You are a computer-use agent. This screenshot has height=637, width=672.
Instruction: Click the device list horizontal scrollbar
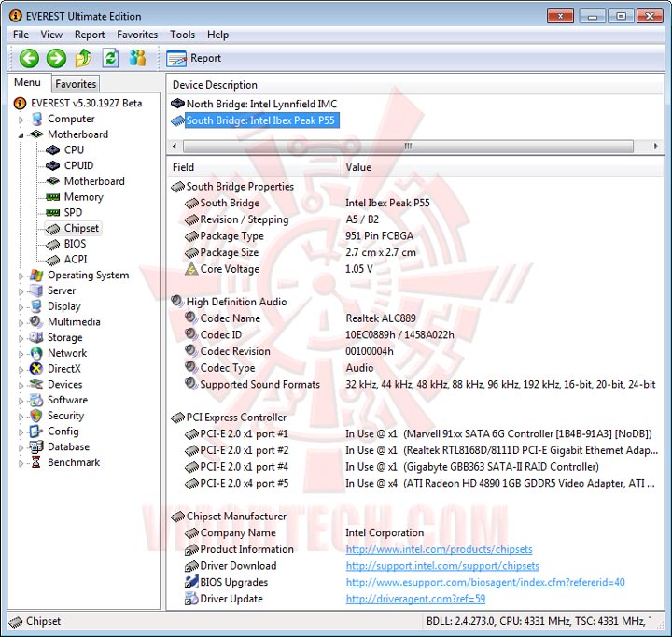pyautogui.click(x=408, y=147)
